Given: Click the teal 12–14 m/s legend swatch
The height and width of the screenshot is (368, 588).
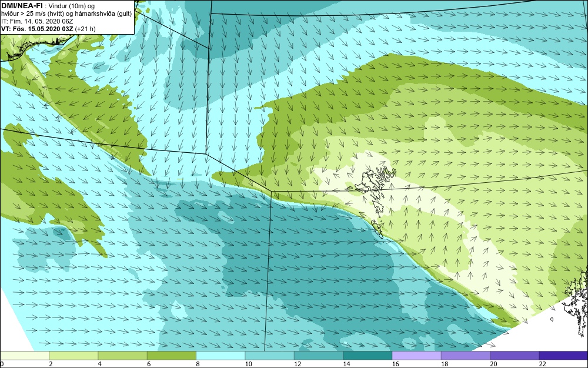Looking at the screenshot, I should 318,356.
